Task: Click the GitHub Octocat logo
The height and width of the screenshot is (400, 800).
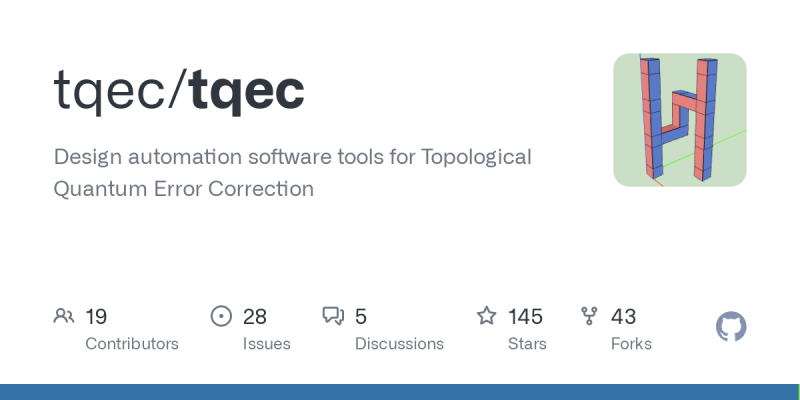Action: tap(731, 327)
